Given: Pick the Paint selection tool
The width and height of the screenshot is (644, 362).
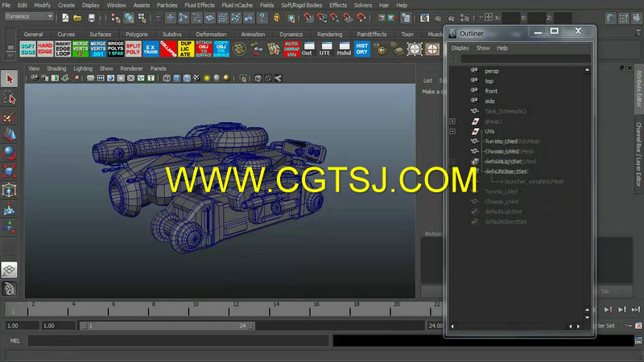Looking at the screenshot, I should click(x=10, y=117).
